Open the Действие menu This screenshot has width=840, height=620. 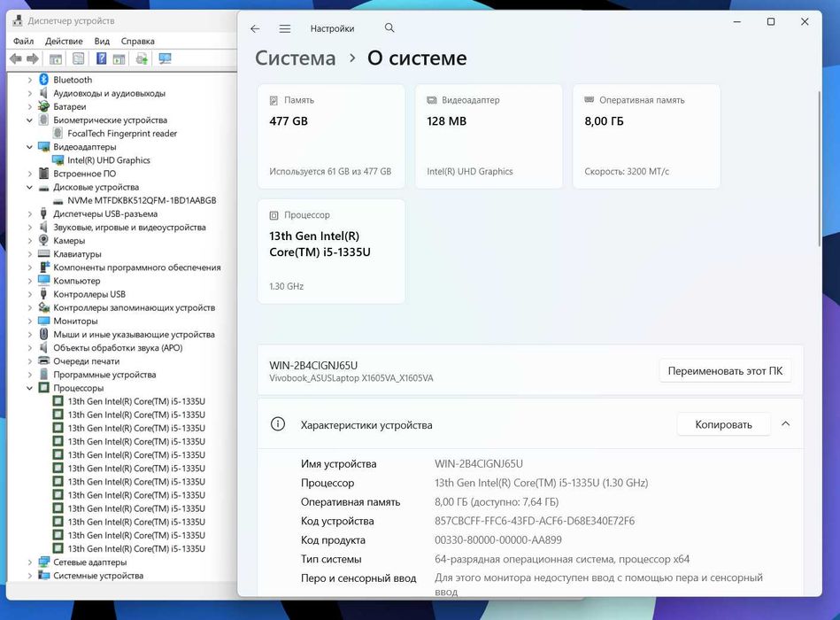pyautogui.click(x=64, y=42)
